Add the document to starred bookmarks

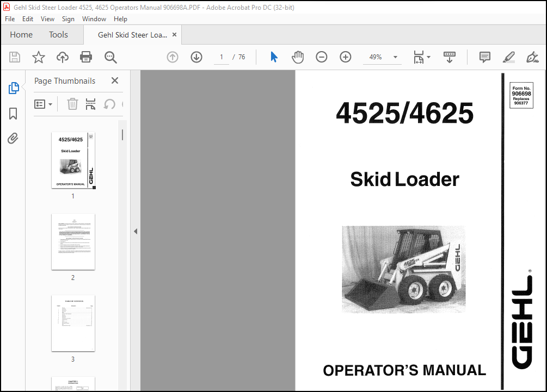(x=39, y=57)
